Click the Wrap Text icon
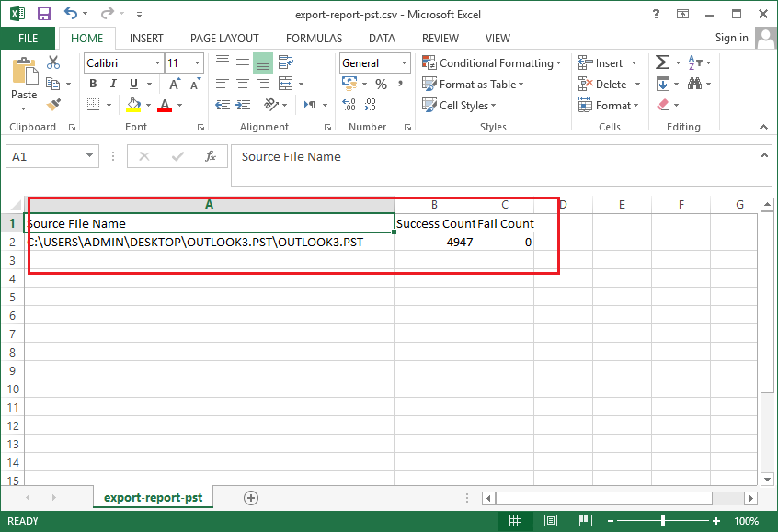The image size is (778, 532). click(x=285, y=62)
